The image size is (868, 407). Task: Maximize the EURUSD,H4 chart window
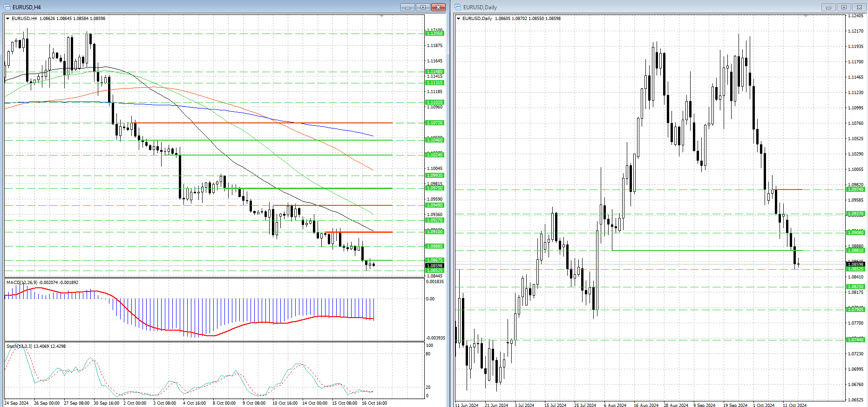[423, 7]
